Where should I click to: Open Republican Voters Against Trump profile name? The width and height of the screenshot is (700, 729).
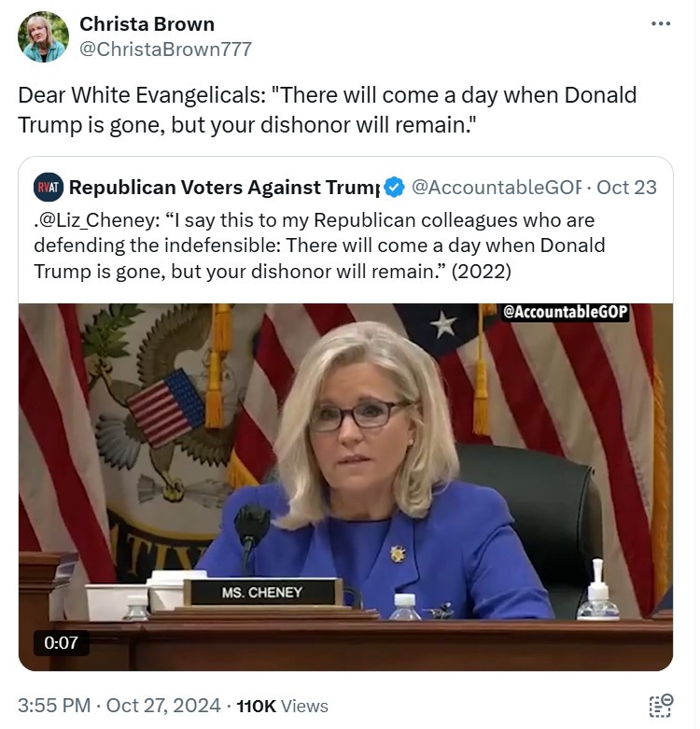(224, 188)
